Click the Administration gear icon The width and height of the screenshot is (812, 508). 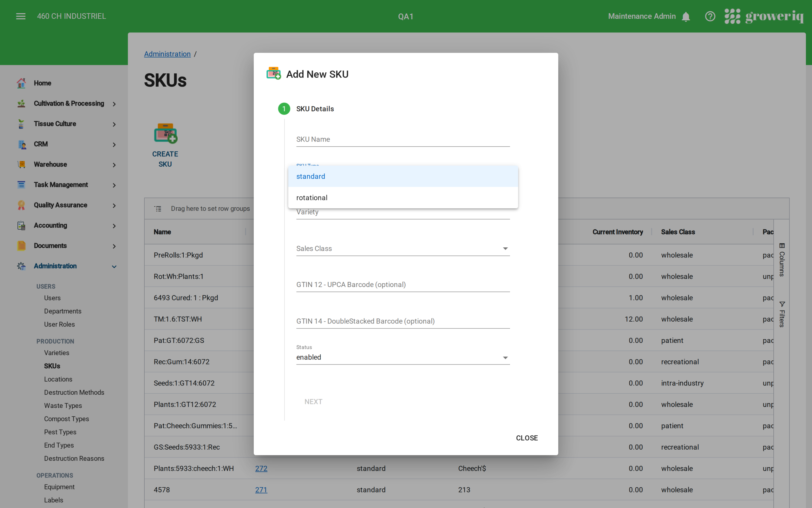[x=21, y=266]
